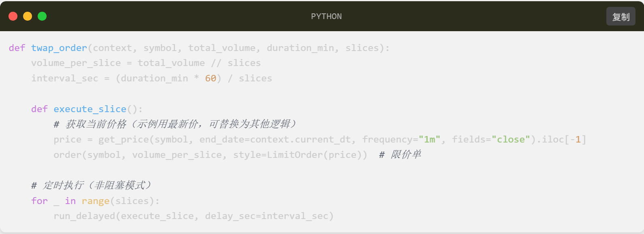Click the red dot in header
Screen dimensions: 644x234
(13, 16)
